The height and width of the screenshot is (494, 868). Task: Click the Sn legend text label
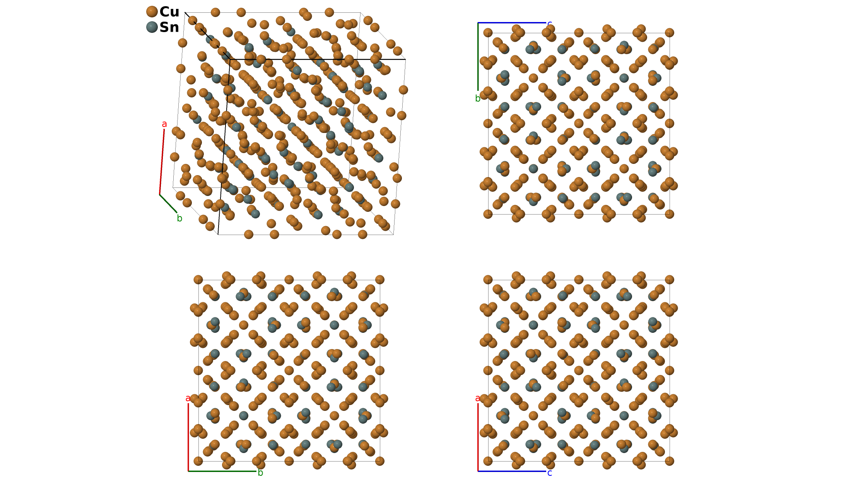pos(169,27)
